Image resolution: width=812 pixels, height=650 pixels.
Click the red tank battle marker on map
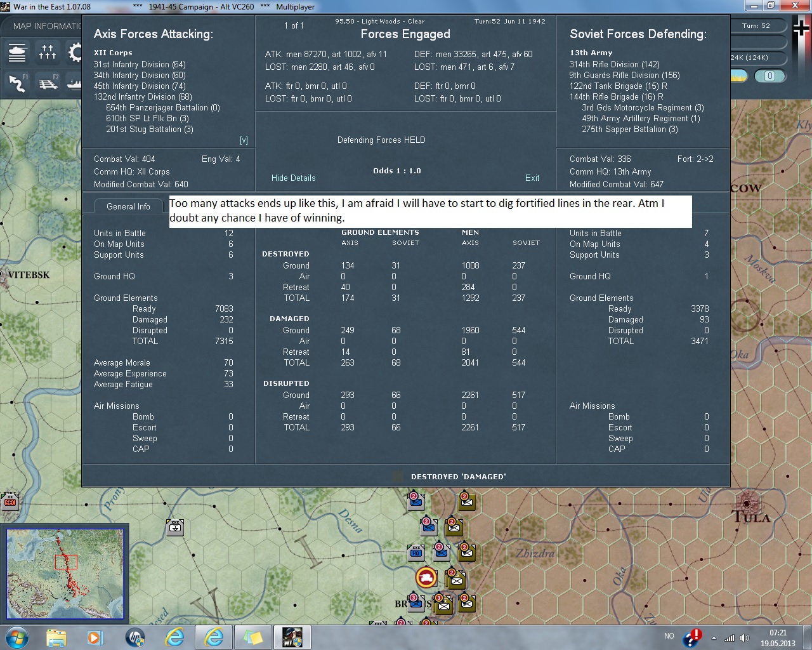(426, 578)
